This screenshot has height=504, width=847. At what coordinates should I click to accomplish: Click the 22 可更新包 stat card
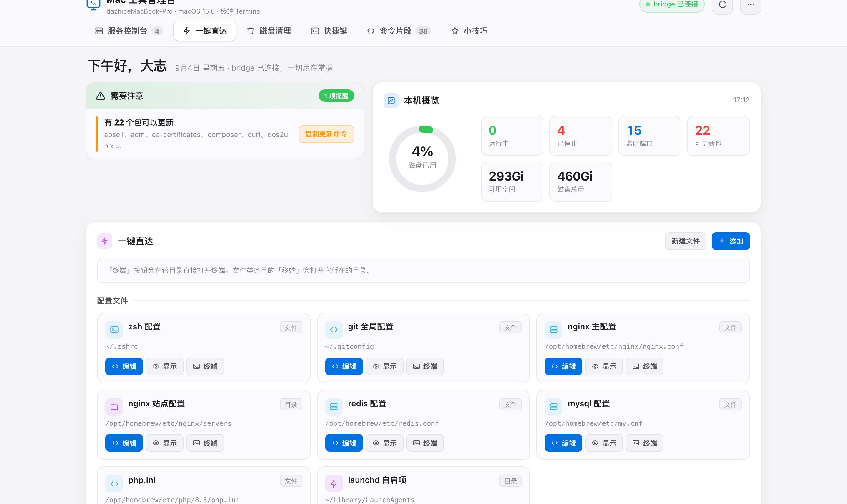point(718,136)
